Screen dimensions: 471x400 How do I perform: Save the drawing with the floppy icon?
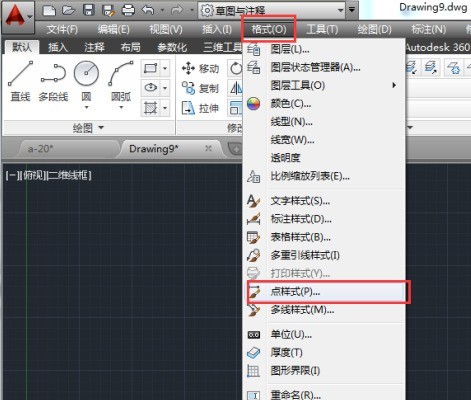(89, 10)
